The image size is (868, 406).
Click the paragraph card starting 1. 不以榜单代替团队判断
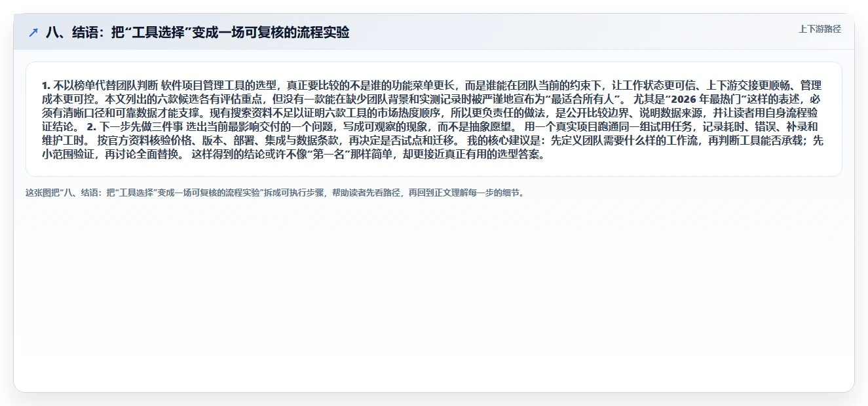point(434,119)
